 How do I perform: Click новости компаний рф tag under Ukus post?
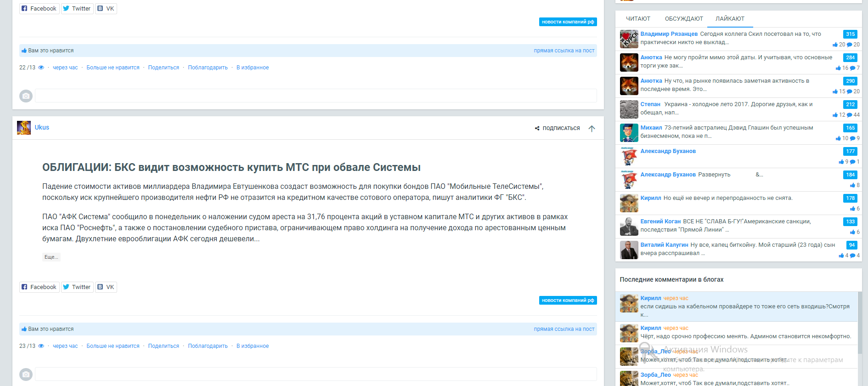(x=568, y=301)
